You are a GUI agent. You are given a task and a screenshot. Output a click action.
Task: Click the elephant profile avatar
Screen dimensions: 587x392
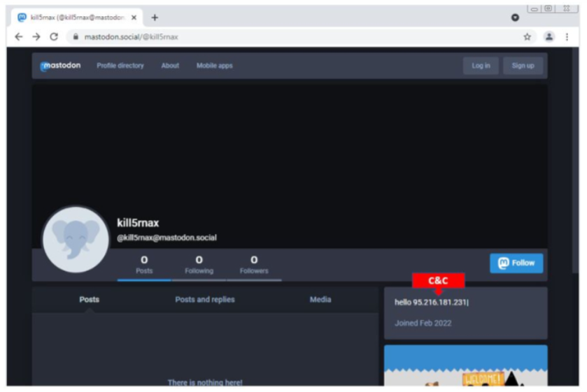pyautogui.click(x=75, y=240)
